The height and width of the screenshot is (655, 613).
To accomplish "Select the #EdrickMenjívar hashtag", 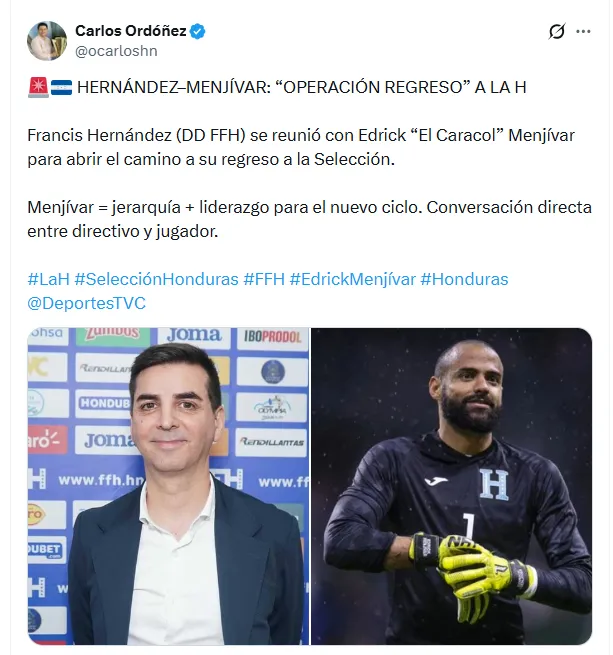I will [x=353, y=279].
